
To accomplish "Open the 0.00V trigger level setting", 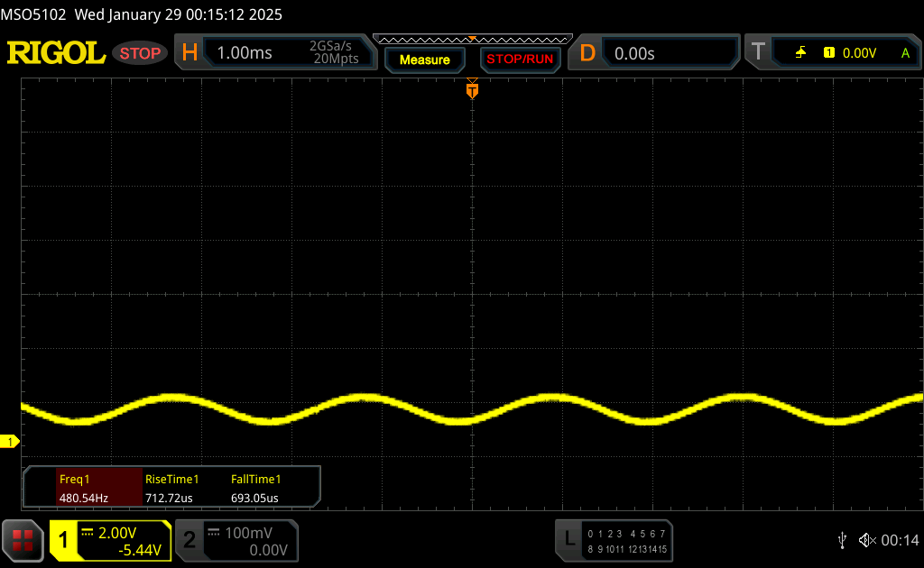I will [859, 53].
